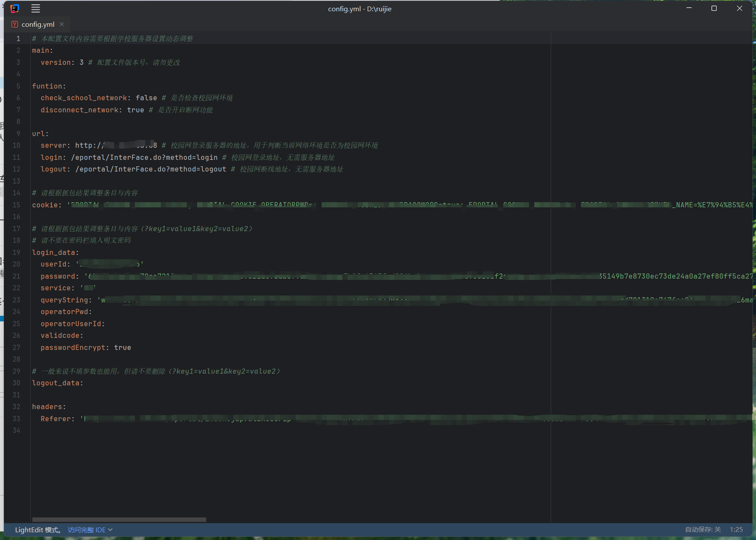Click the IntelliJ app logo icon
This screenshot has height=540, width=756.
pyautogui.click(x=14, y=8)
